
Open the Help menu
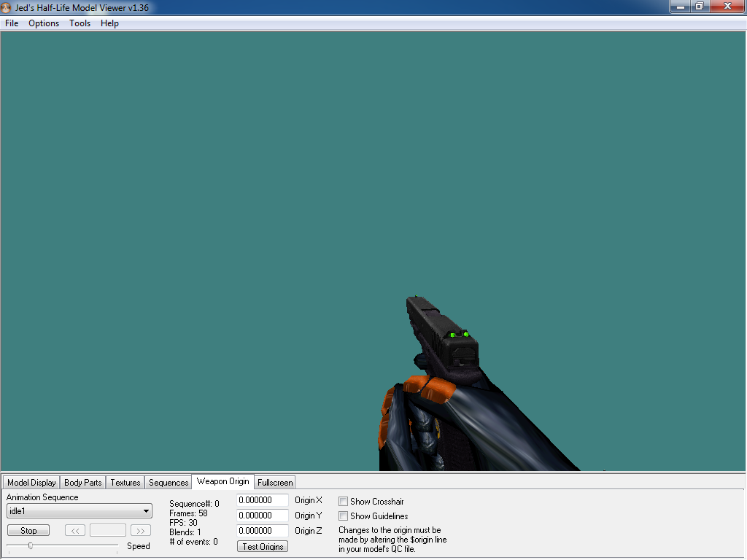109,23
